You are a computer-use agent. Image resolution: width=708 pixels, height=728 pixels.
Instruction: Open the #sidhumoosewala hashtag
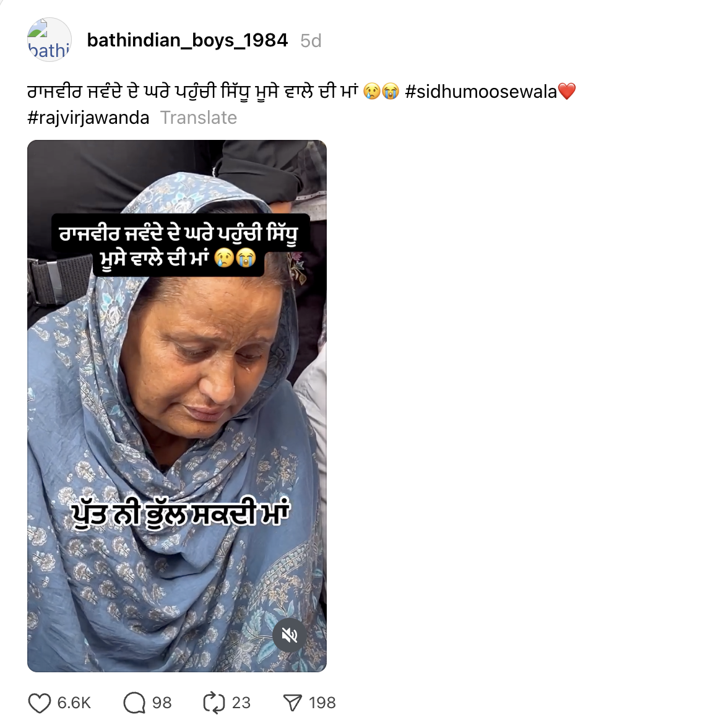click(480, 92)
